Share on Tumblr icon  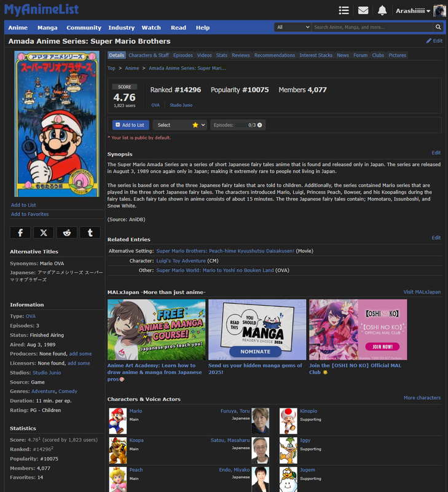coord(90,232)
